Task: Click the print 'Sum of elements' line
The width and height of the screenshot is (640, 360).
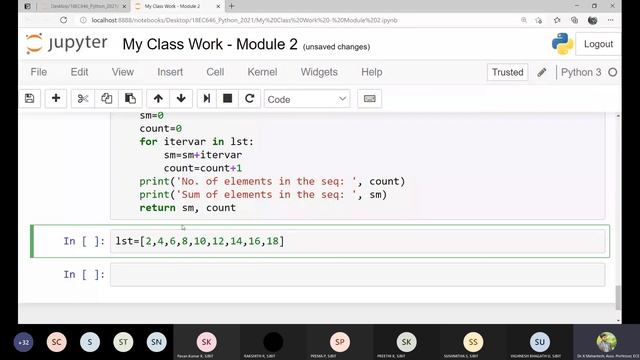Action: 263,195
